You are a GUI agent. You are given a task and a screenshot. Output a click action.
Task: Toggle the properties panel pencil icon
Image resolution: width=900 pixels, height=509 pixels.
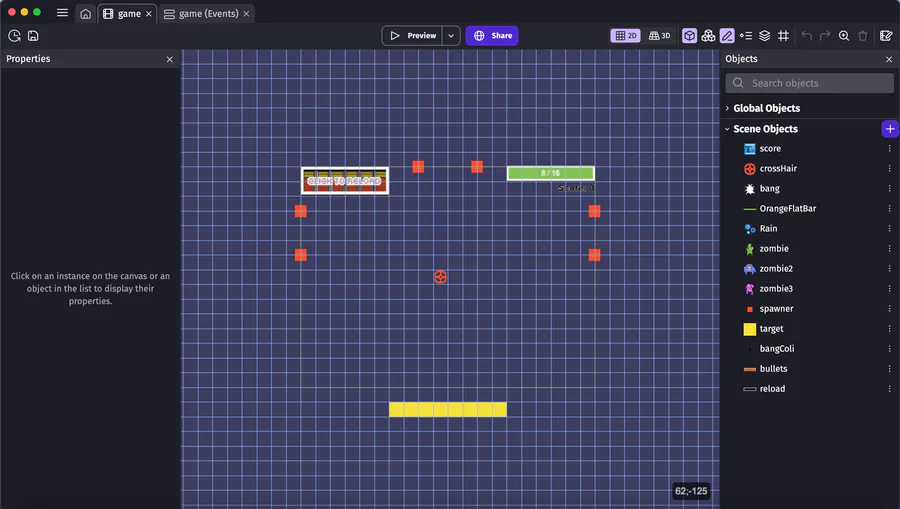727,36
